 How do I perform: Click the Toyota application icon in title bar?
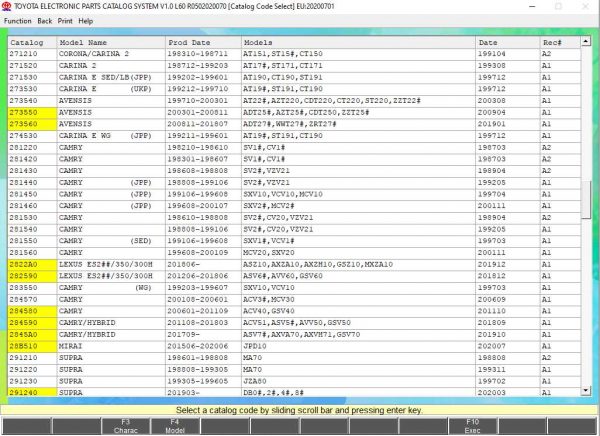[x=7, y=7]
